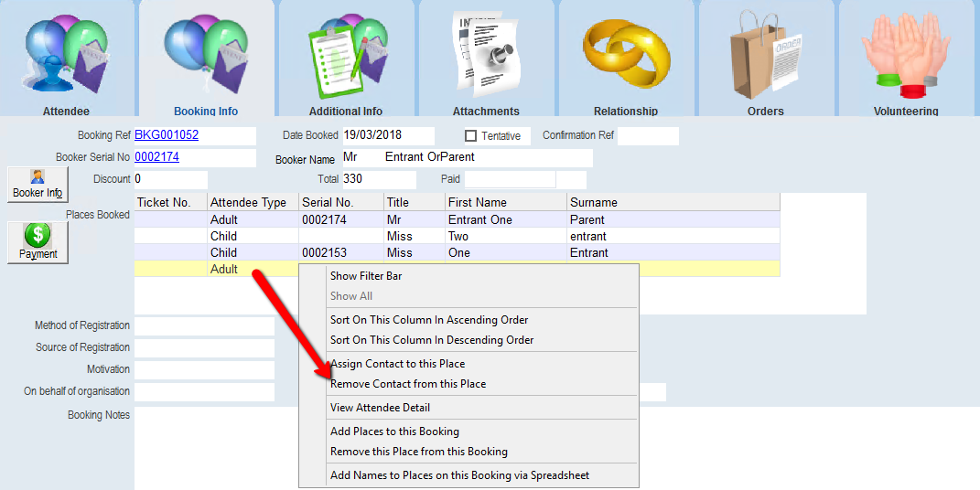Open the Volunteering hands icon
The height and width of the screenshot is (490, 980).
pos(905,55)
